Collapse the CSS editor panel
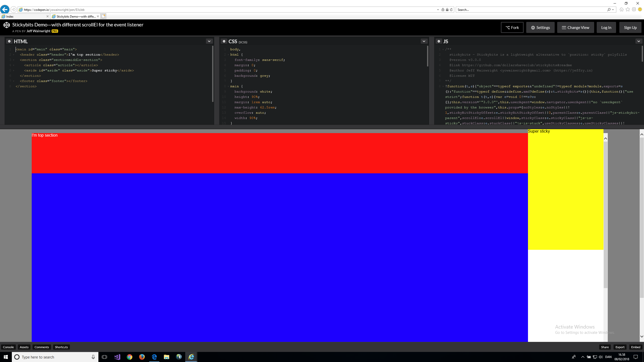This screenshot has height=362, width=644. pyautogui.click(x=424, y=41)
